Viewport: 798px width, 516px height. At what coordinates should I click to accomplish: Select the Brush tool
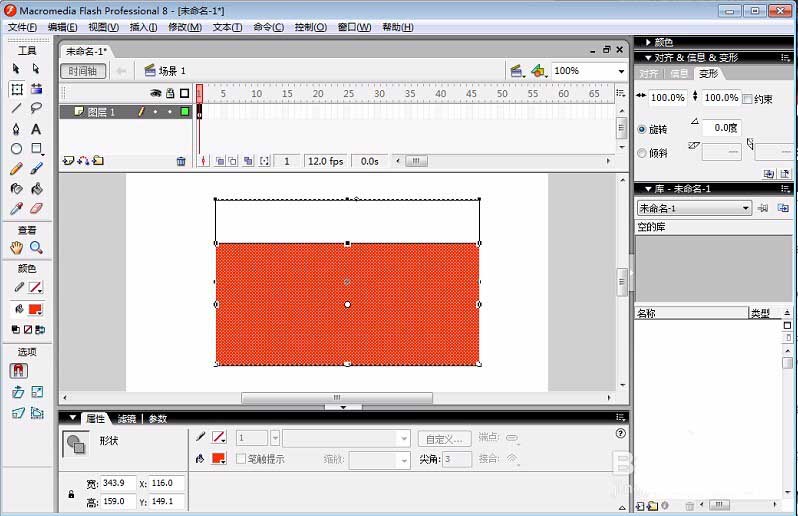(x=36, y=168)
